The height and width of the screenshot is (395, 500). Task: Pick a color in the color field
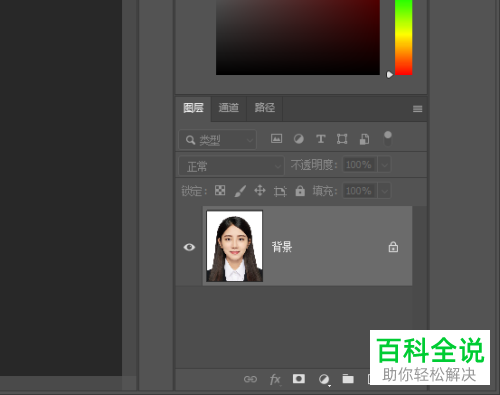298,37
